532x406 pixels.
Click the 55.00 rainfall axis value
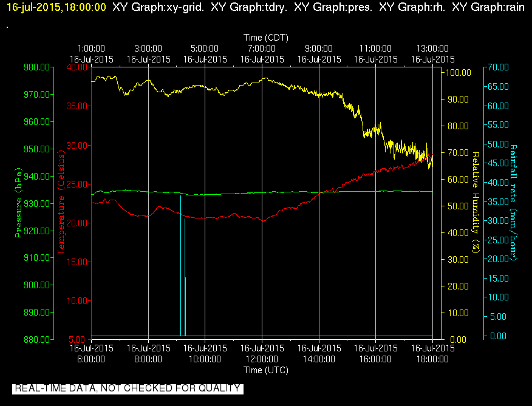click(499, 125)
